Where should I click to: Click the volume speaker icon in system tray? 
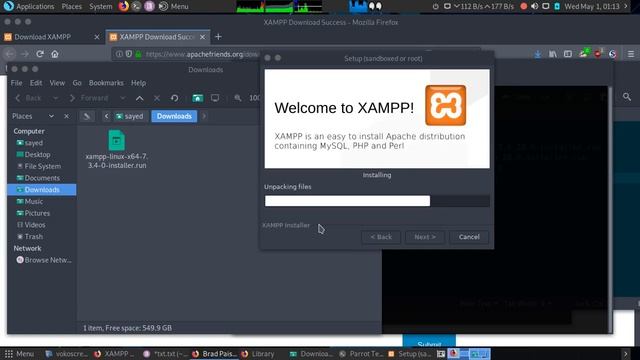click(x=534, y=7)
